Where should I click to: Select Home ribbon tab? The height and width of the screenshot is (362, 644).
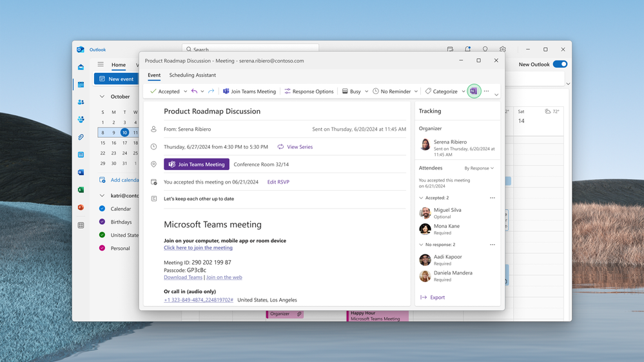tap(118, 65)
